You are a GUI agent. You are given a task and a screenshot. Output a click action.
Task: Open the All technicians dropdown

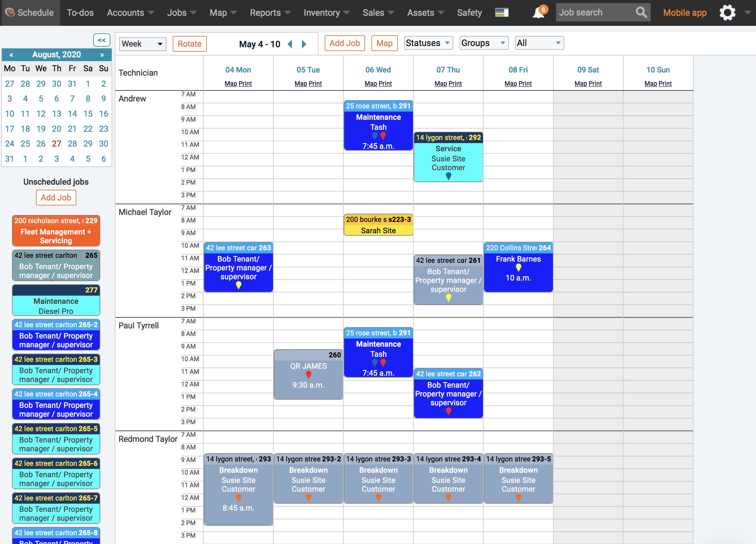pyautogui.click(x=539, y=43)
